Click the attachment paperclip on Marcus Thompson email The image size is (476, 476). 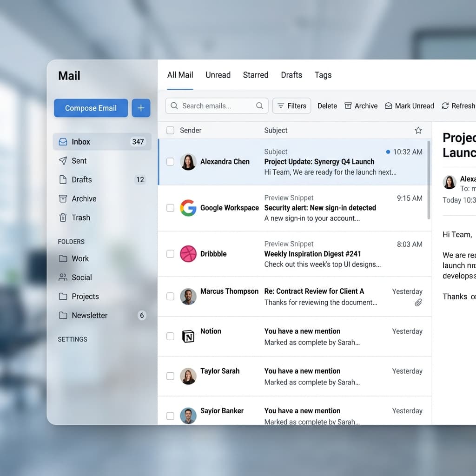[x=418, y=302]
